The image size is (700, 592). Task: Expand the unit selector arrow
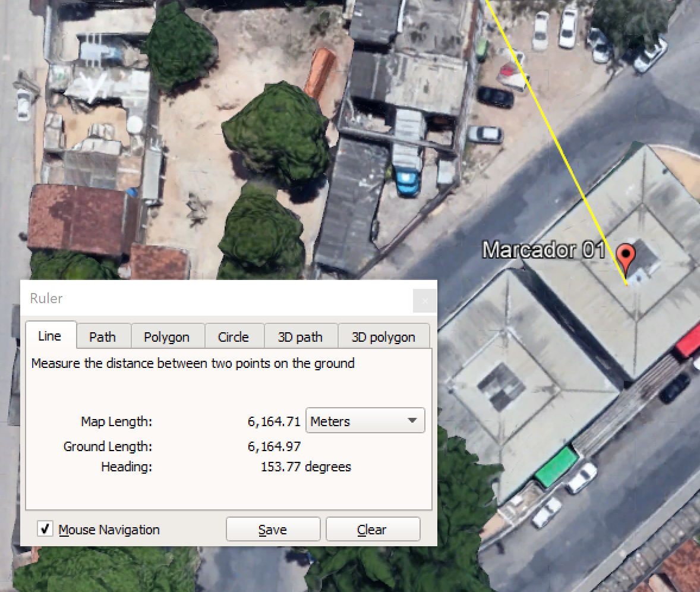[412, 420]
